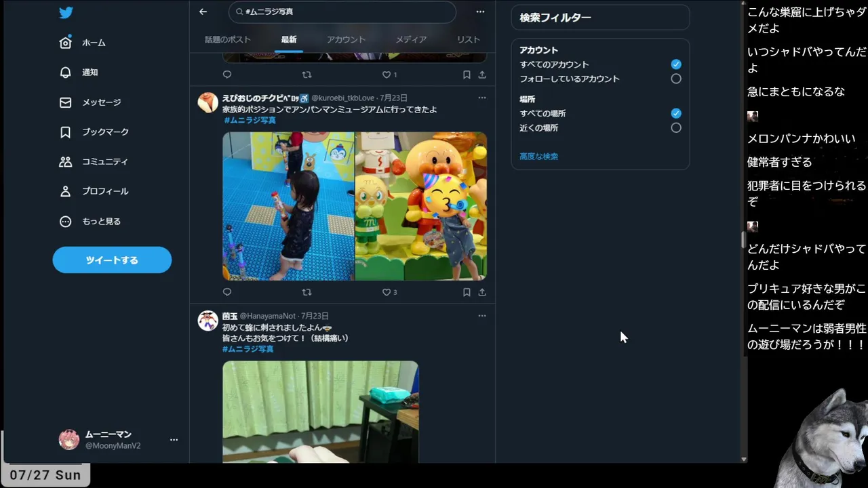Image resolution: width=868 pixels, height=488 pixels.
Task: Share the アンパンマンミュージアム post
Action: [482, 292]
